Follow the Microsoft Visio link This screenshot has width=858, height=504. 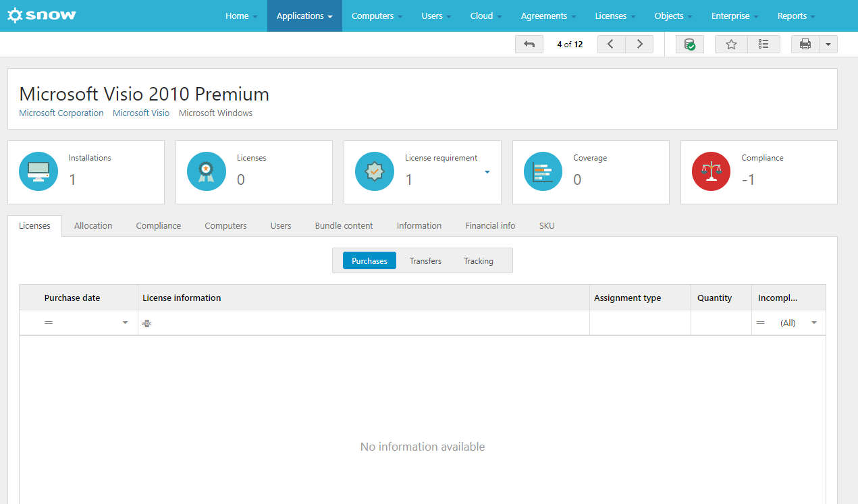pyautogui.click(x=141, y=113)
